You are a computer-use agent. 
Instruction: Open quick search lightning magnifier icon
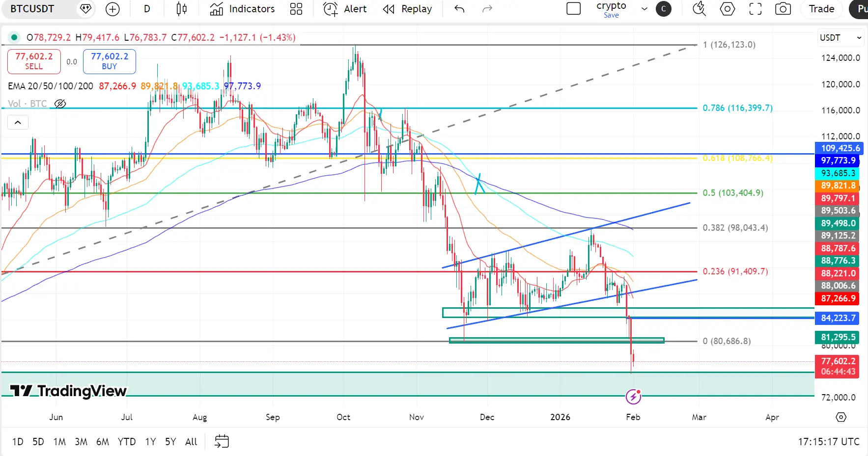(699, 9)
